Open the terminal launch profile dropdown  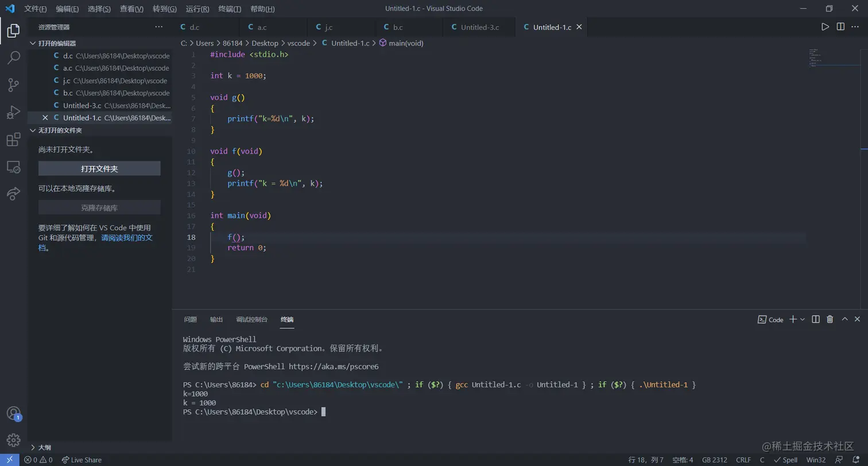(x=803, y=319)
